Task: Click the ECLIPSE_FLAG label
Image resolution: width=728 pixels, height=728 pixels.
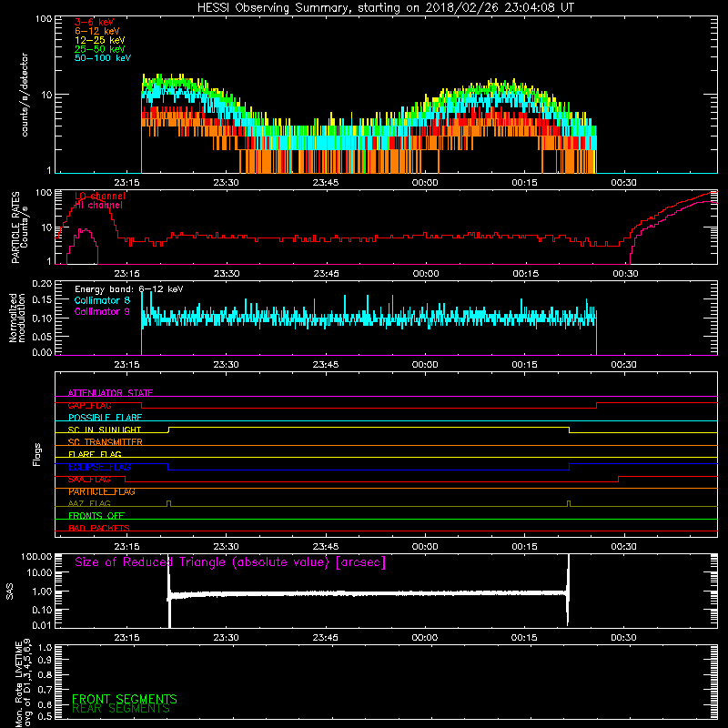Action: tap(99, 467)
